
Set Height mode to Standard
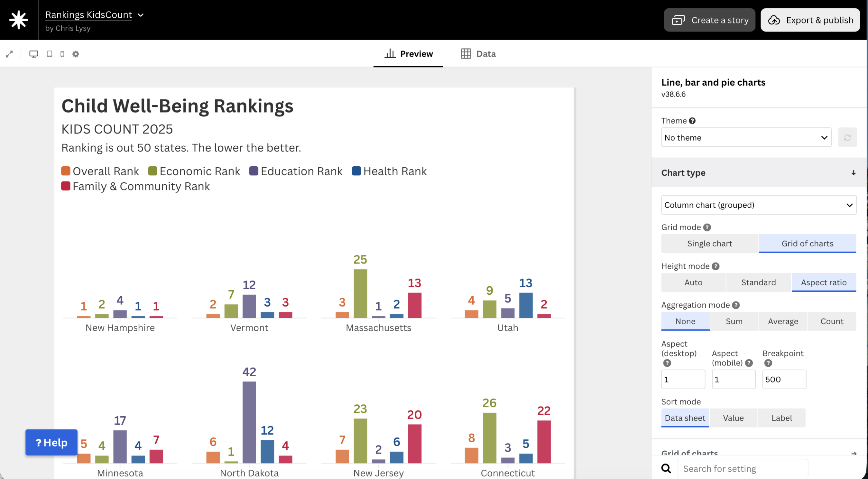point(758,282)
